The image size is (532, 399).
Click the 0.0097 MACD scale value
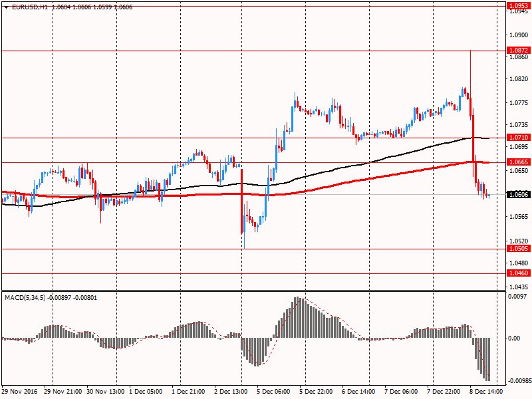[517, 296]
